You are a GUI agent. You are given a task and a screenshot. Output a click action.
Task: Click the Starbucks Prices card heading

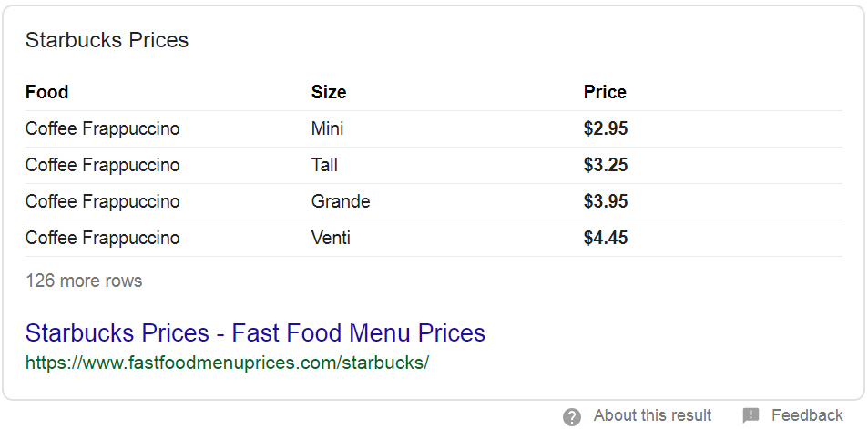[x=107, y=40]
